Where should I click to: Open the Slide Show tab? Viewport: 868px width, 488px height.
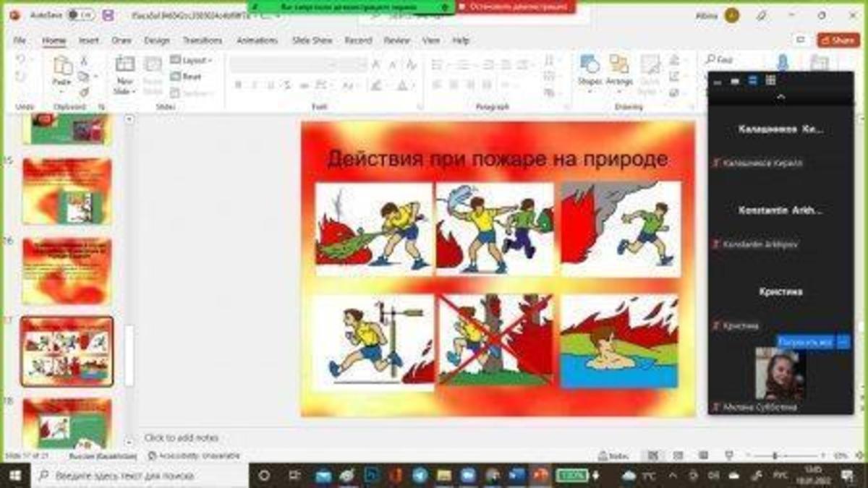(312, 40)
